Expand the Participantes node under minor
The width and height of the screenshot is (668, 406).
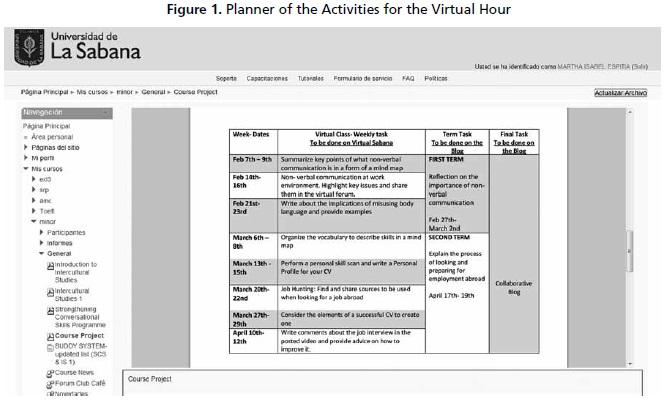42,231
